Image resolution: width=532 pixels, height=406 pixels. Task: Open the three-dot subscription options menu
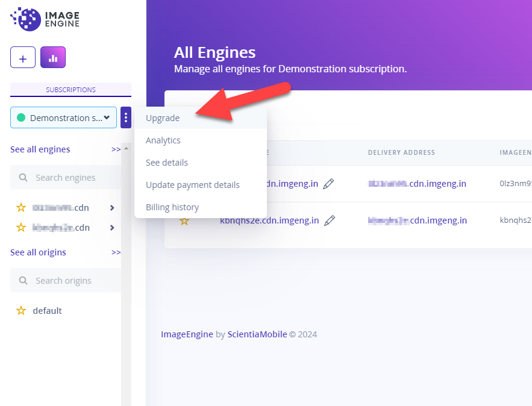pos(126,117)
